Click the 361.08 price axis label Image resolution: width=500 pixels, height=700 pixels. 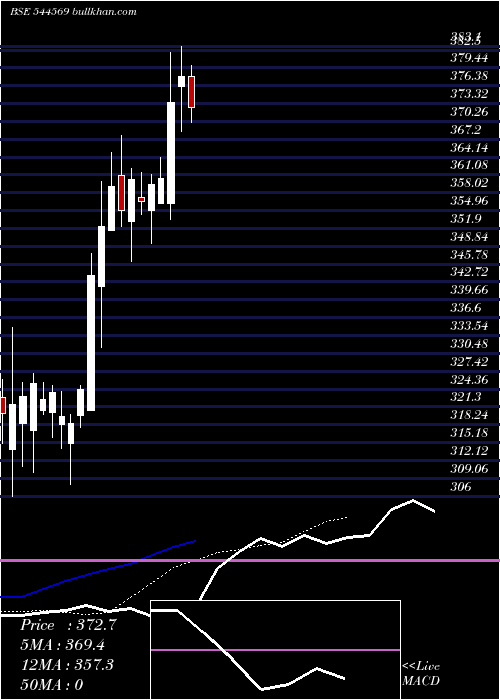click(x=469, y=165)
